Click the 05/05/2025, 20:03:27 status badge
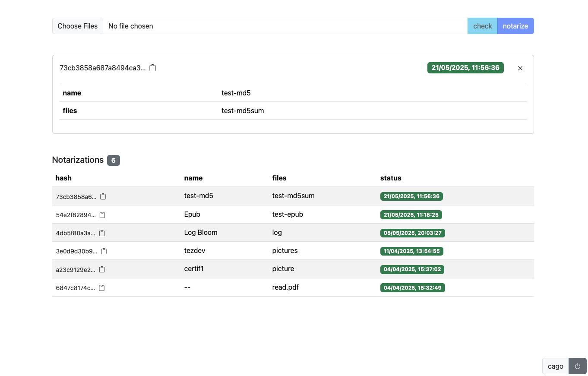588x376 pixels. pos(412,233)
